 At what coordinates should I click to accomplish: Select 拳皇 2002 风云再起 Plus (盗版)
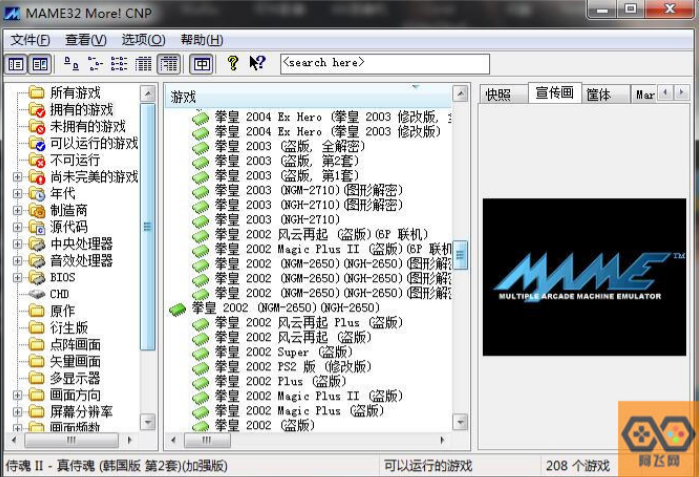(x=309, y=323)
